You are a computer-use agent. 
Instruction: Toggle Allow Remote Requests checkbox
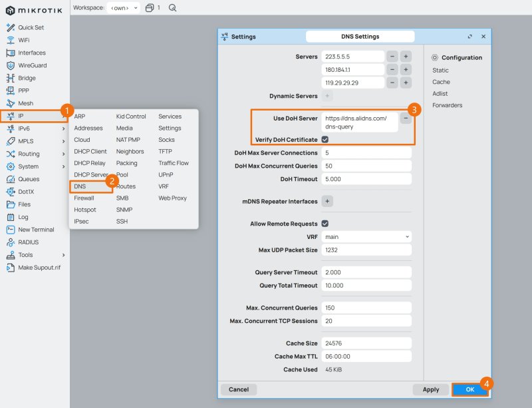pyautogui.click(x=325, y=224)
